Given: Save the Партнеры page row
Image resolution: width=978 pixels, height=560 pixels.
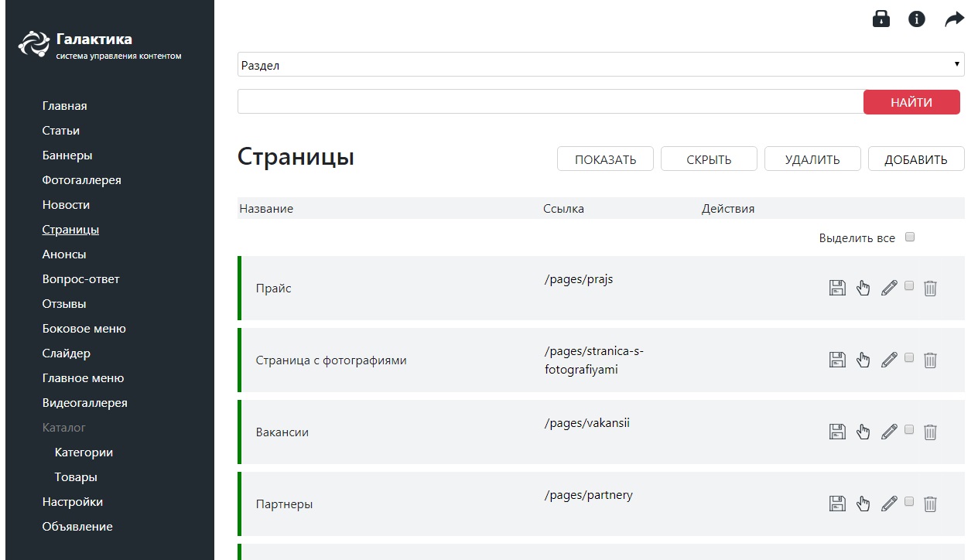Looking at the screenshot, I should [837, 504].
